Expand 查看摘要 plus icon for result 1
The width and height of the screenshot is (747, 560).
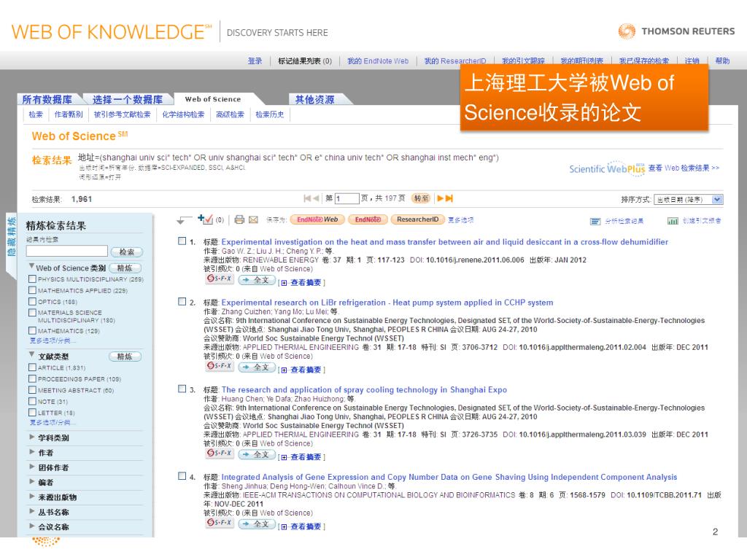(285, 283)
